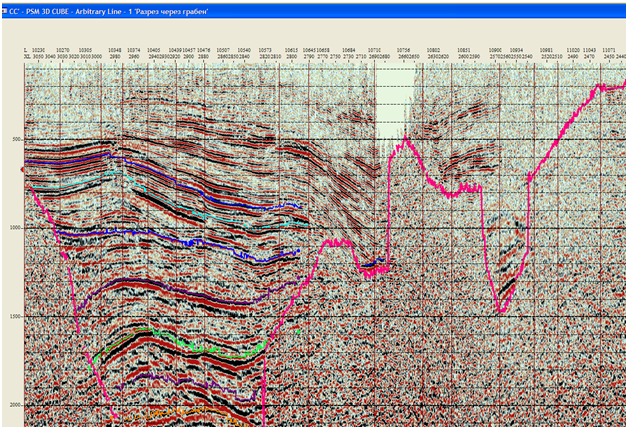Click the 1500 time axis label

click(x=15, y=316)
